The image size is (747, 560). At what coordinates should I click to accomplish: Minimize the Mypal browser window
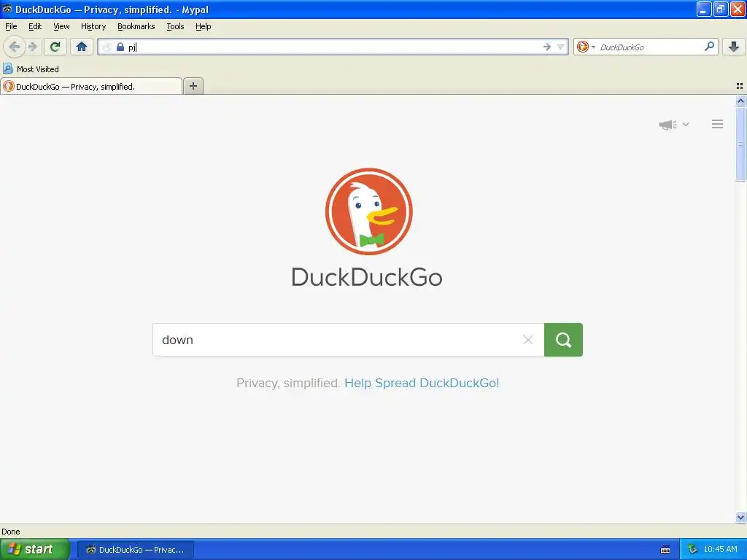(704, 9)
